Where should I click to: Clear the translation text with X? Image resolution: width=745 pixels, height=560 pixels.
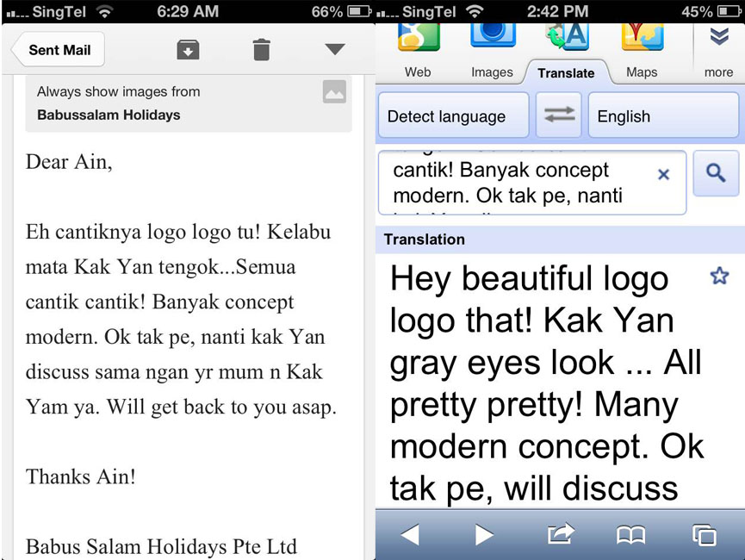663,174
